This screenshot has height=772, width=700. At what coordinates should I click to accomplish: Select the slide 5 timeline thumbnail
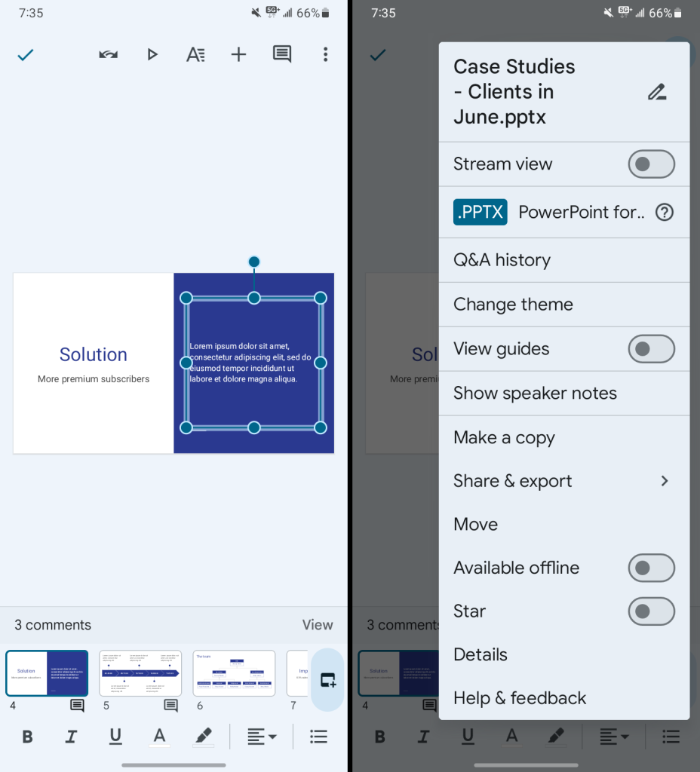(x=140, y=673)
